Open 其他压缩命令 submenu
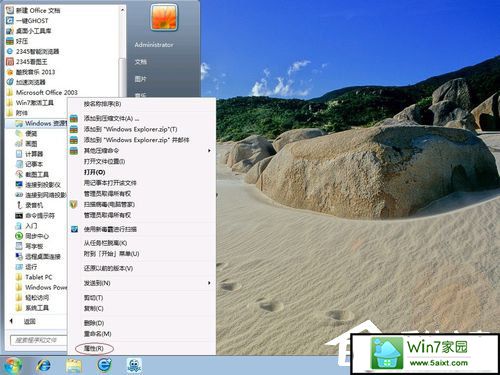500x375 pixels. 141,151
